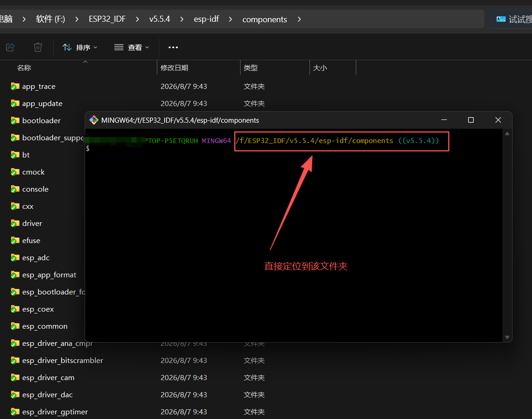Click the components breadcrumb segment
Screen dimensions: 532x419
pyautogui.click(x=265, y=19)
